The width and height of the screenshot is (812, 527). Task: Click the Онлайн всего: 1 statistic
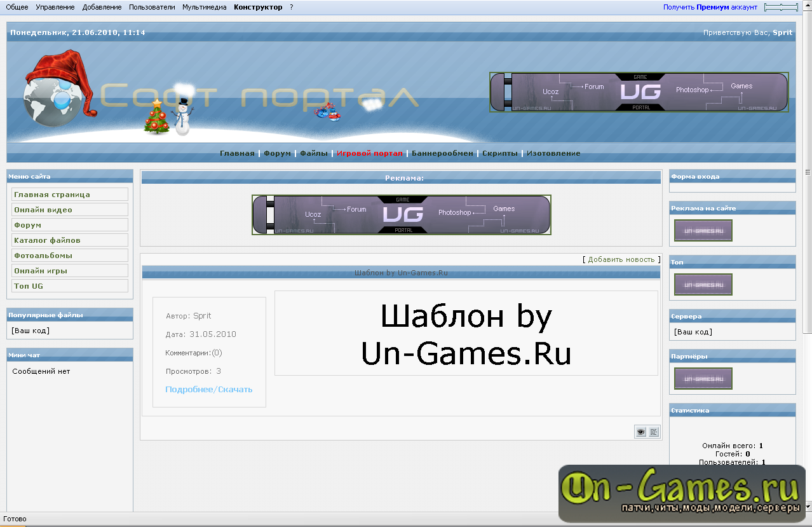pos(733,446)
